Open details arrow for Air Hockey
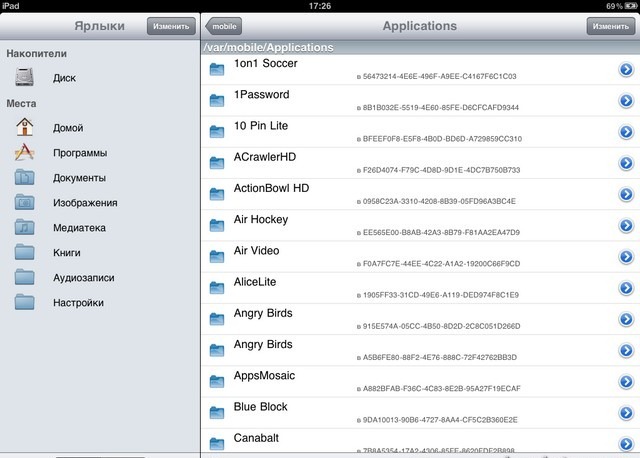Viewport: 640px width, 458px height. pos(626,225)
